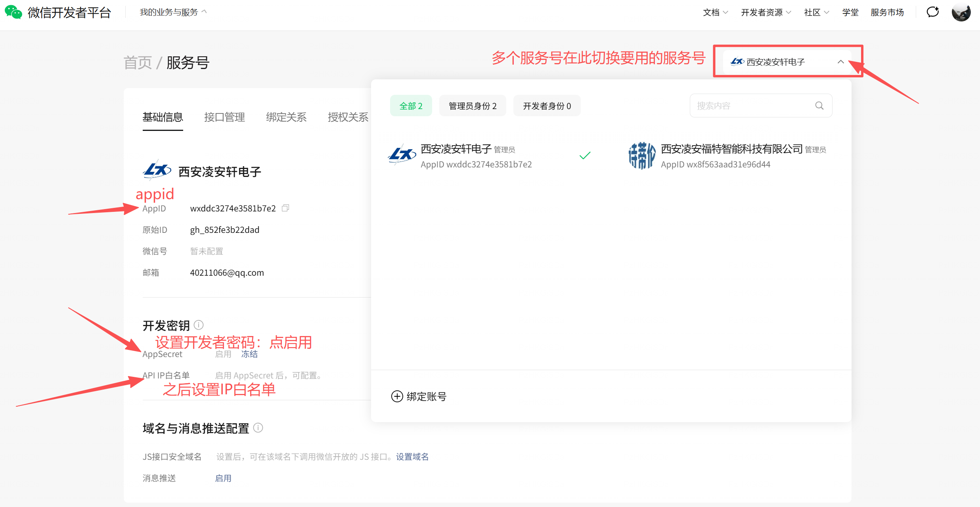
Task: Open the 文档 dropdown
Action: pos(715,12)
